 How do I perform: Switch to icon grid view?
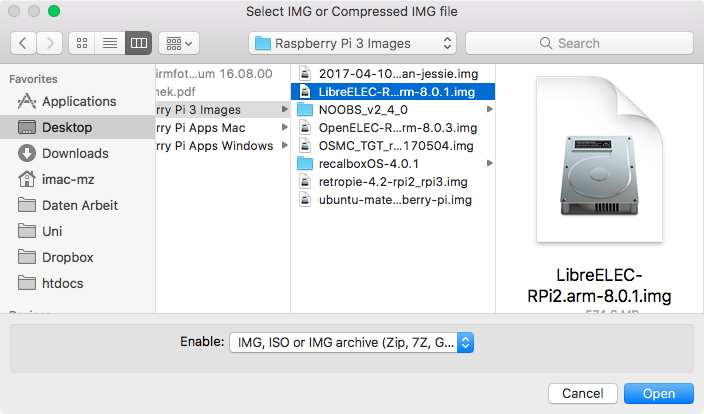pyautogui.click(x=82, y=43)
